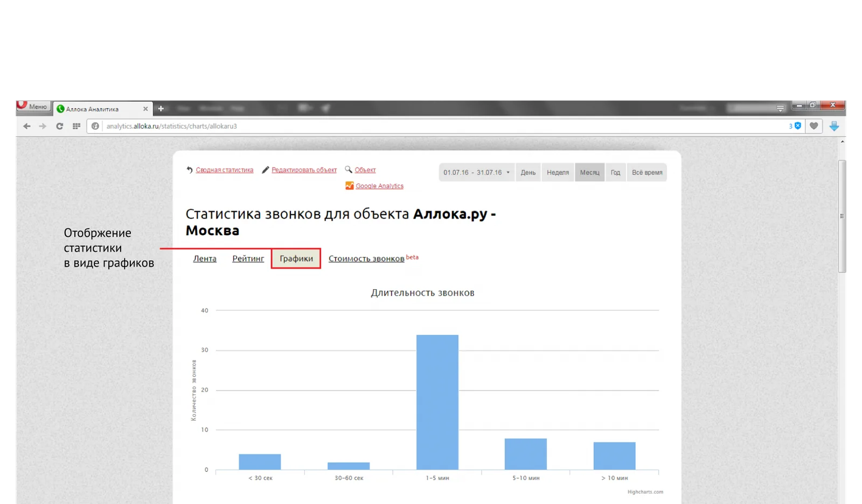
Task: Reload the current page
Action: click(x=60, y=126)
